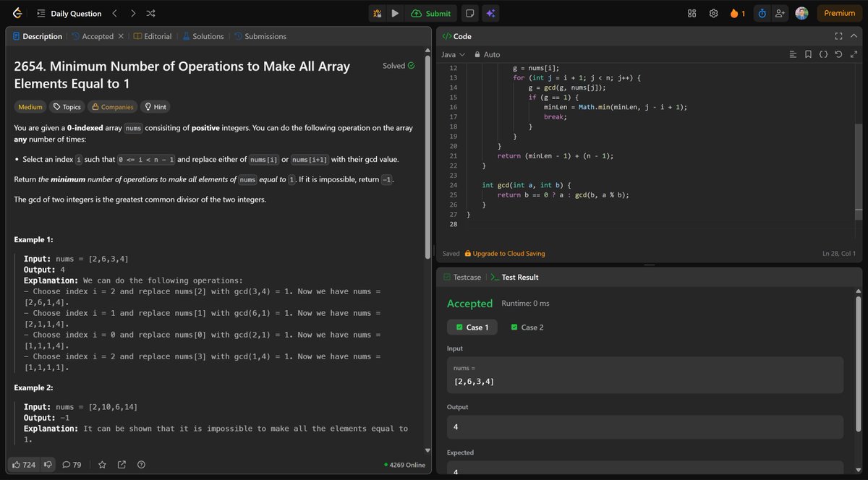Viewport: 868px width, 480px height.
Task: Switch to the Editorial tab
Action: click(x=153, y=35)
